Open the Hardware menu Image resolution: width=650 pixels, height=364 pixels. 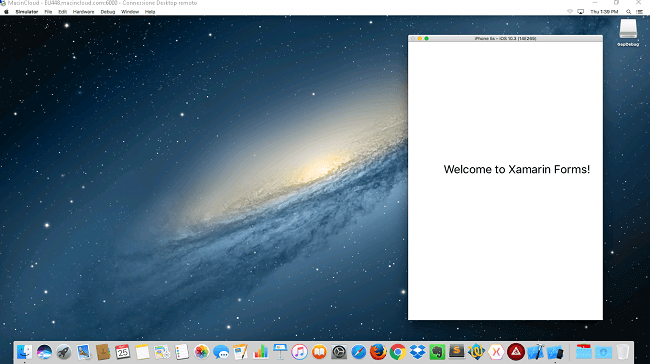pos(83,12)
